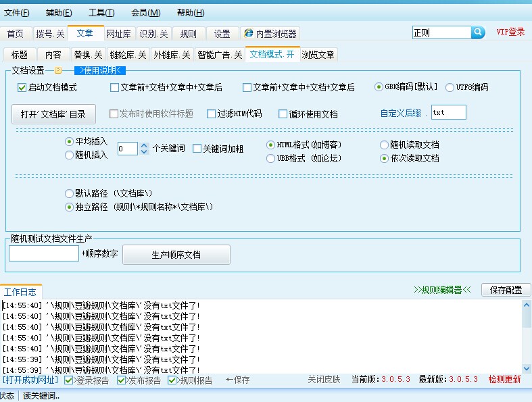Click 关闭皮肤 link
The width and height of the screenshot is (532, 402).
tap(324, 379)
